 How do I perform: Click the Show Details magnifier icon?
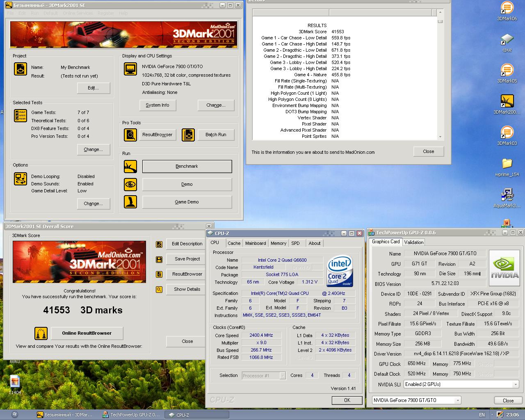tap(159, 290)
